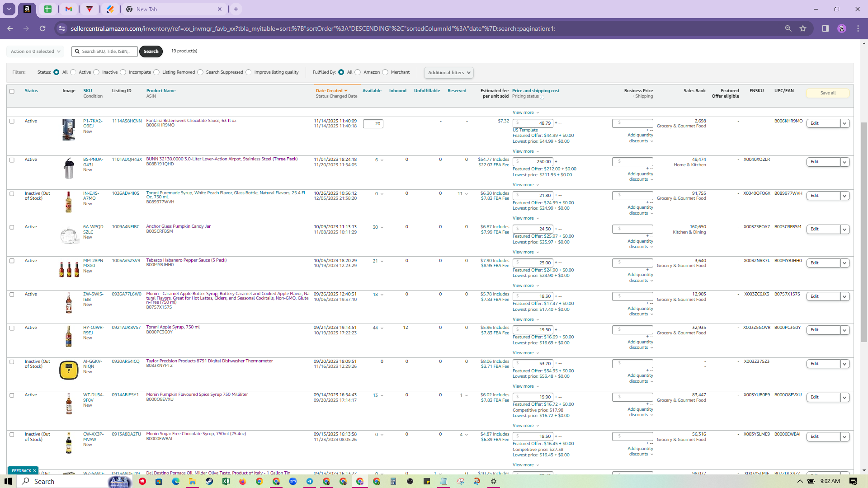Open the Windows Start menu
Viewport: 868px width, 488px height.
click(8, 481)
